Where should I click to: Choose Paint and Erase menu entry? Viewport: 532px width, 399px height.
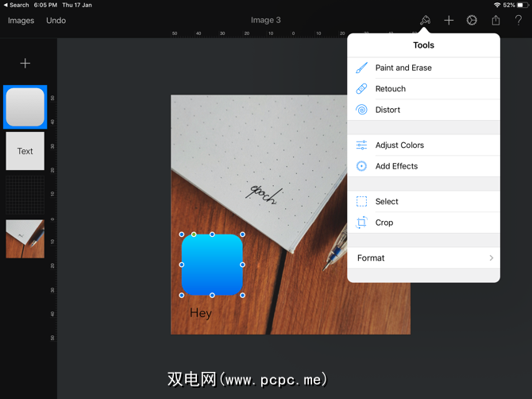coord(424,68)
